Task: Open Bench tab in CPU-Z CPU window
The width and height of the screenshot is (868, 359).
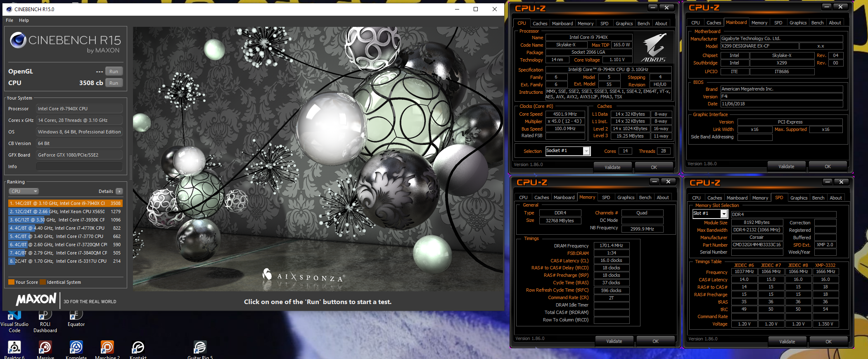Action: (643, 24)
